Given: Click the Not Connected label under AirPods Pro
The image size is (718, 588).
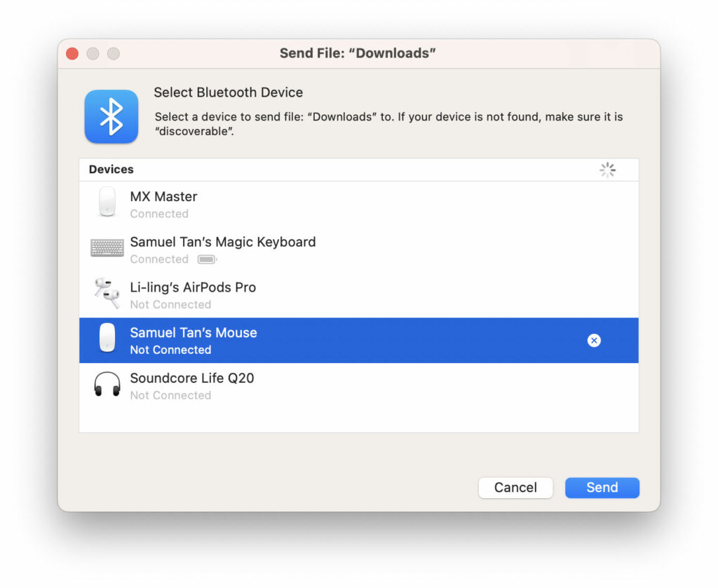Looking at the screenshot, I should coord(170,304).
